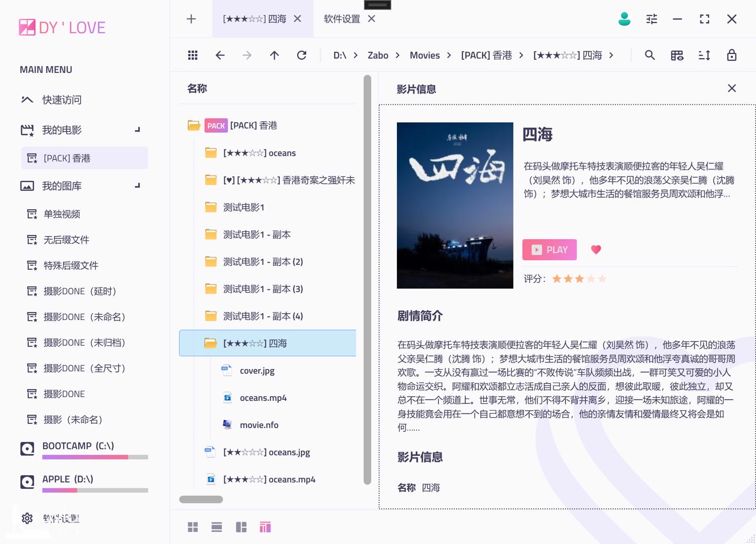Switch to large grid view
Image resolution: width=756 pixels, height=544 pixels.
tap(193, 527)
